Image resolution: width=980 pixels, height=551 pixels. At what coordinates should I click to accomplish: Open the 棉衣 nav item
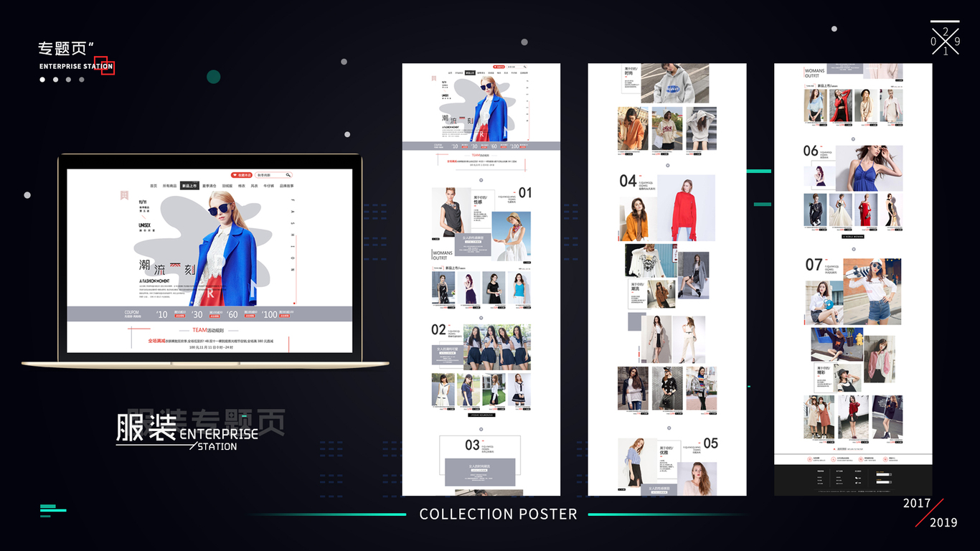click(x=242, y=186)
